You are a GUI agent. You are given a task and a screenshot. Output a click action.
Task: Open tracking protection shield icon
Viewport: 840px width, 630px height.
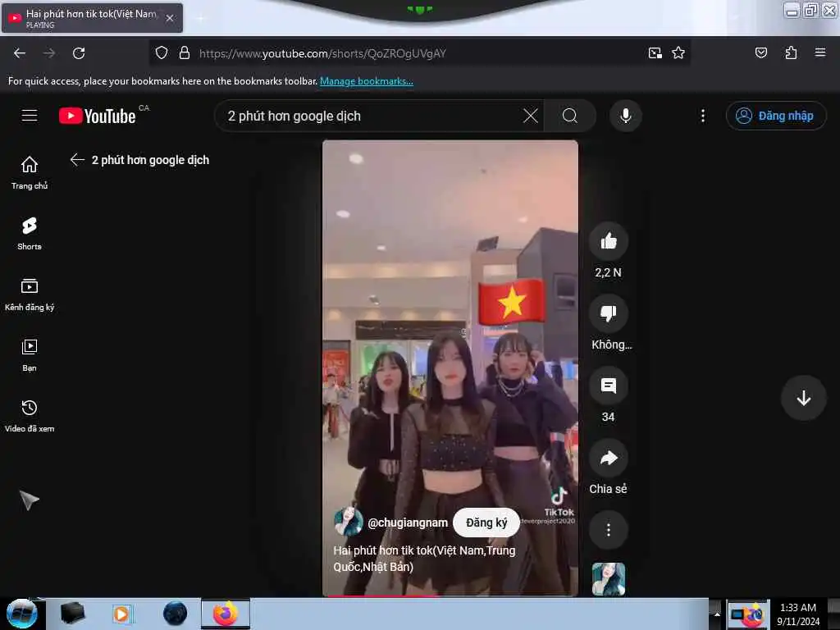(x=162, y=52)
